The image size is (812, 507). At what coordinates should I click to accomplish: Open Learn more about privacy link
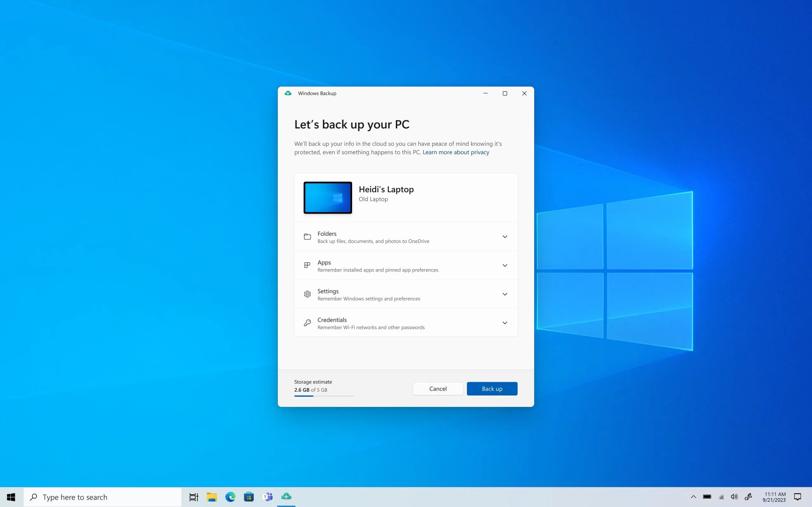(456, 151)
